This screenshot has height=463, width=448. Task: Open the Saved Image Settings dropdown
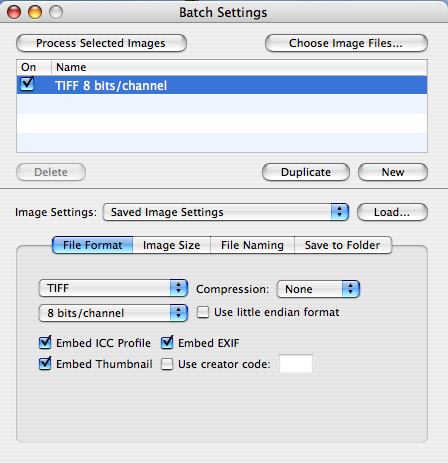pos(226,212)
